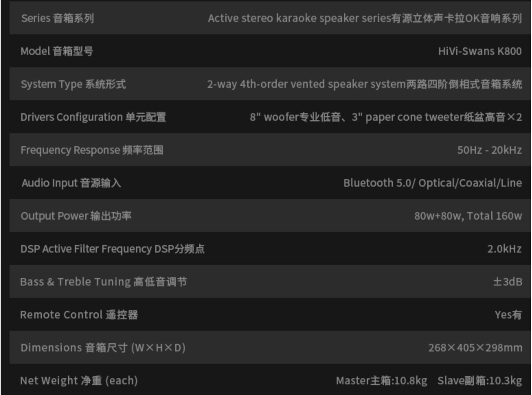532x395 pixels.
Task: Select the '8" woofer' drivers value text
Action: 274,117
